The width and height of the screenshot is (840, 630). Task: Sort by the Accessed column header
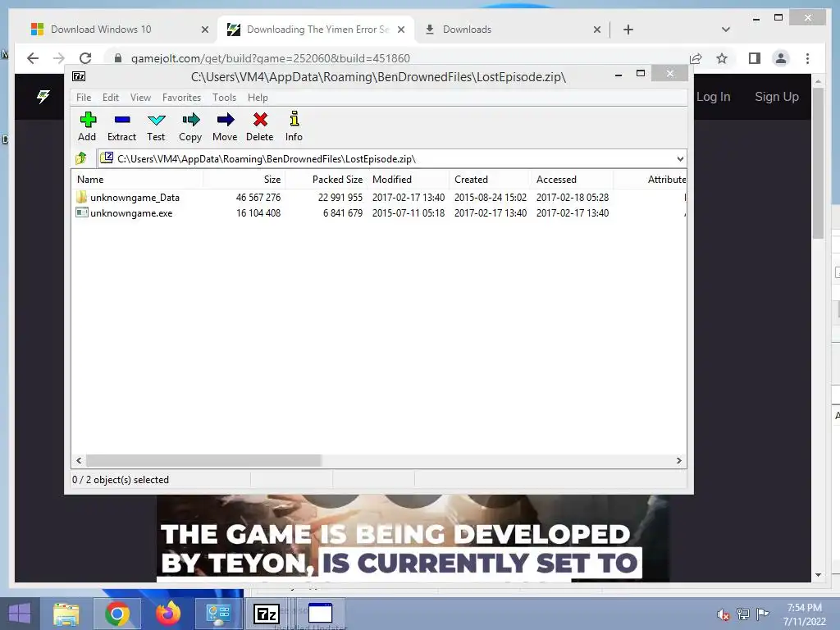coord(572,180)
